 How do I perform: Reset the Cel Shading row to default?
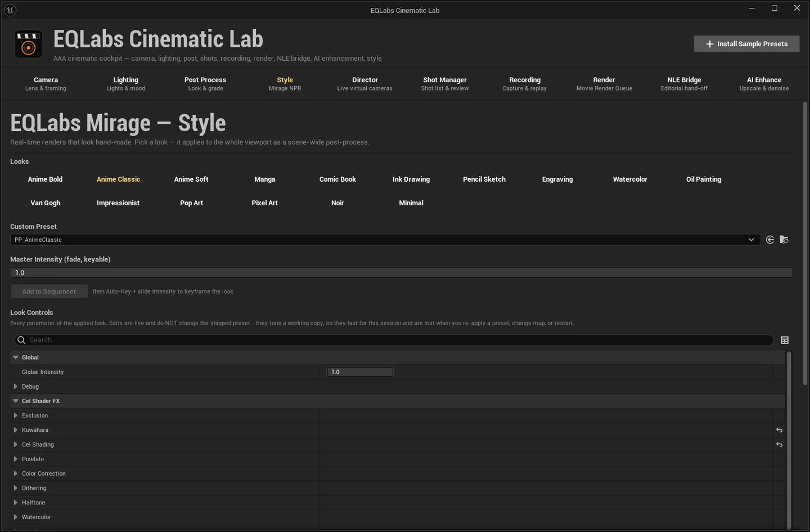click(779, 445)
